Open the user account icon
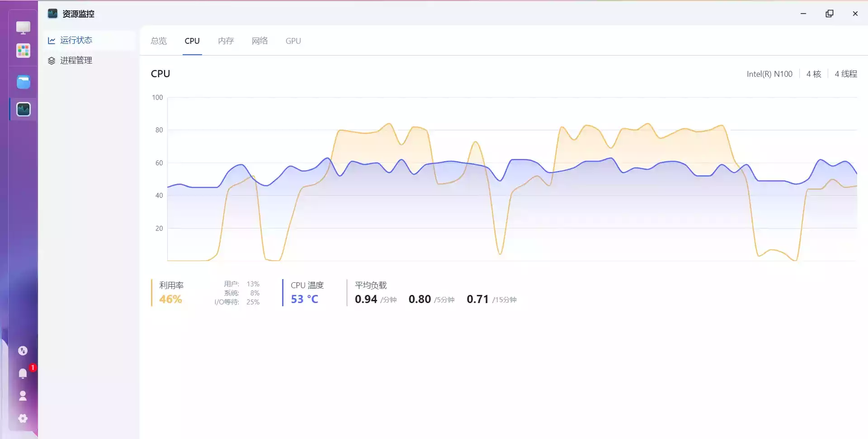This screenshot has width=868, height=439. 23,396
